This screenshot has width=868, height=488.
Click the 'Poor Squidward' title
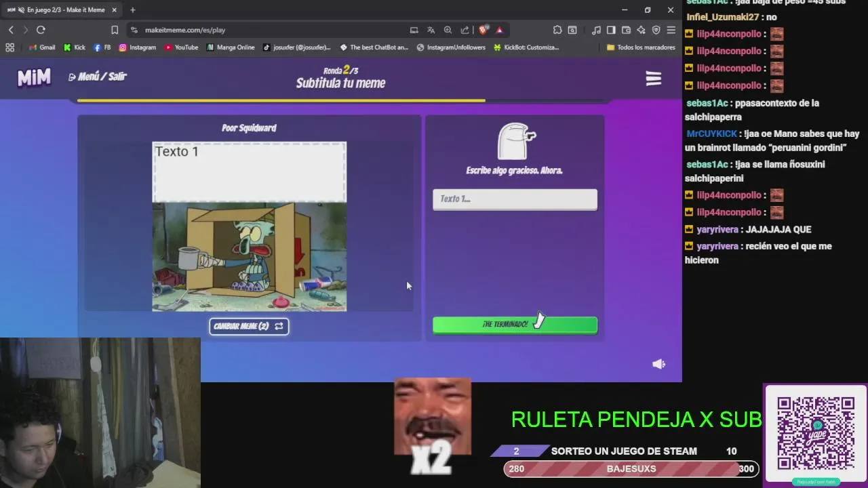[249, 127]
